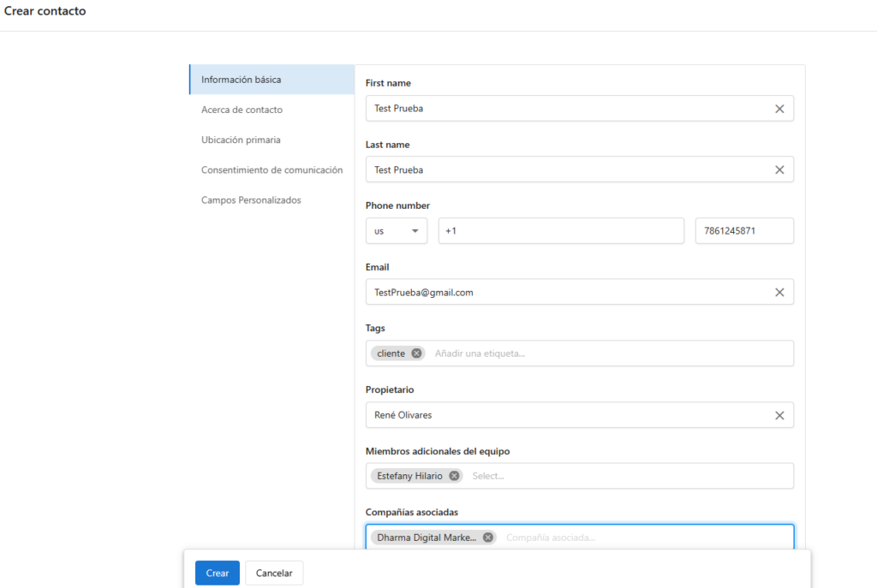Clear the Email field text

(x=779, y=293)
